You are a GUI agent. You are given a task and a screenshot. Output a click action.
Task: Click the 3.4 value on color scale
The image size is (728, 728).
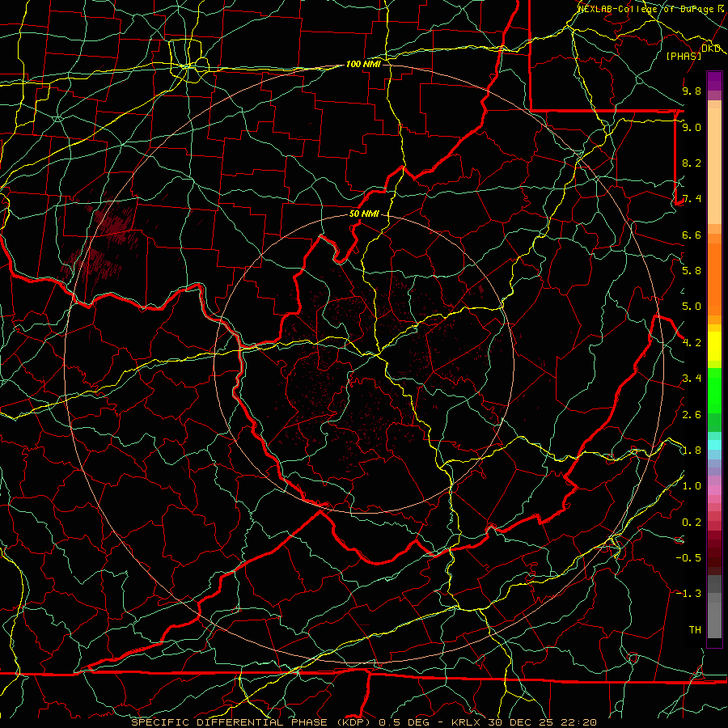pos(692,379)
